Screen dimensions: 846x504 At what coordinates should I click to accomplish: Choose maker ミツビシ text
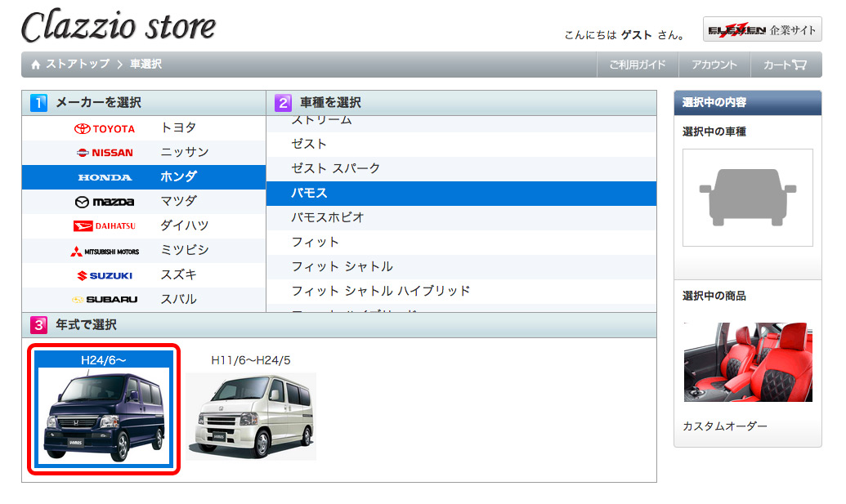[185, 250]
